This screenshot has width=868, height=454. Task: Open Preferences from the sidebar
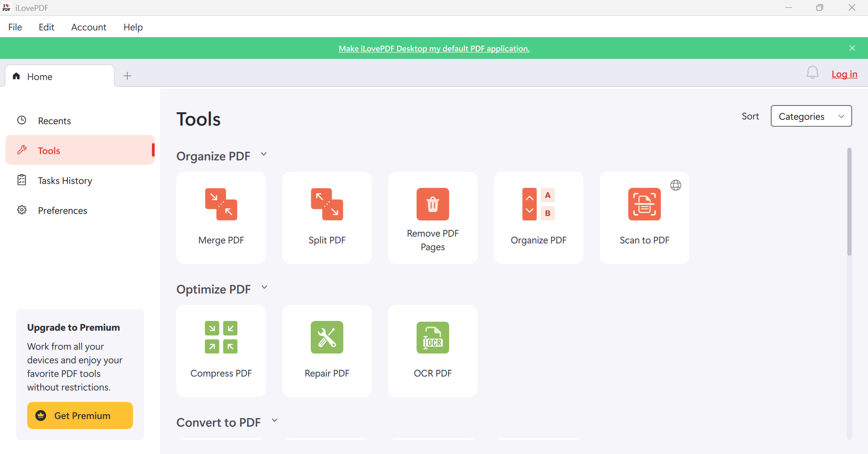(80, 210)
